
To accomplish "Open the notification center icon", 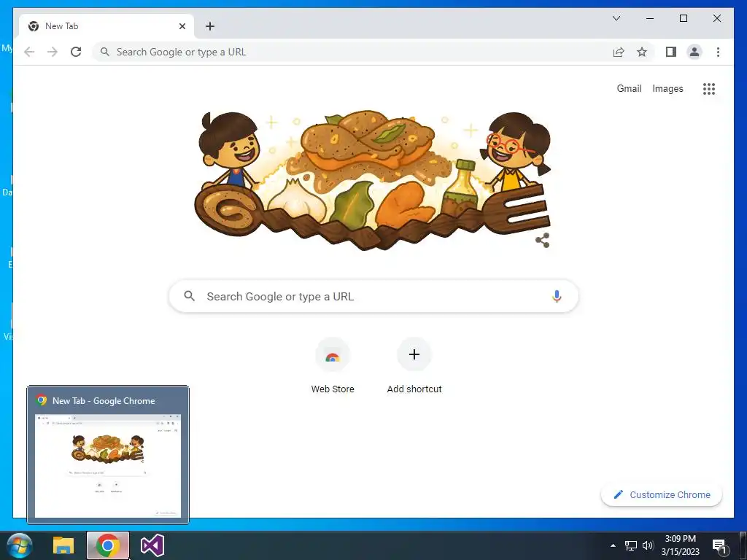I will (719, 546).
